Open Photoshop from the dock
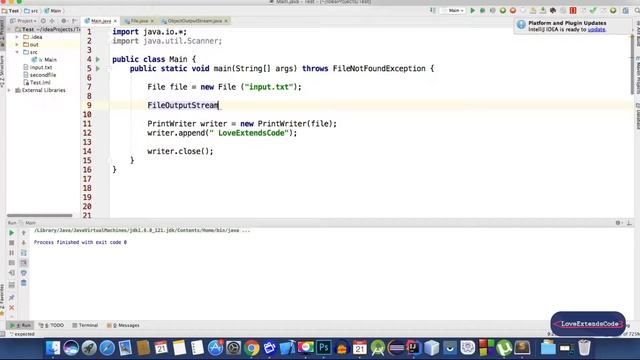This screenshot has height=360, width=640. 324,348
